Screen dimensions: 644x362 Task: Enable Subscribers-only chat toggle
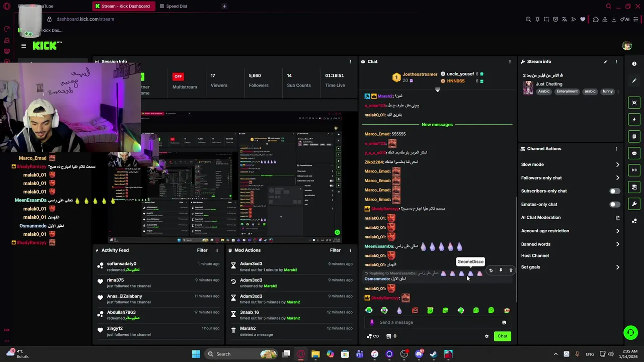click(x=615, y=191)
